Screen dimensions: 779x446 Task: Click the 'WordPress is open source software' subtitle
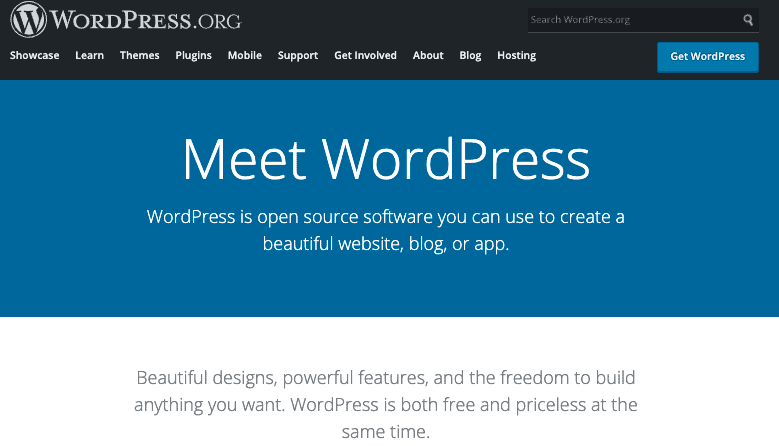386,230
